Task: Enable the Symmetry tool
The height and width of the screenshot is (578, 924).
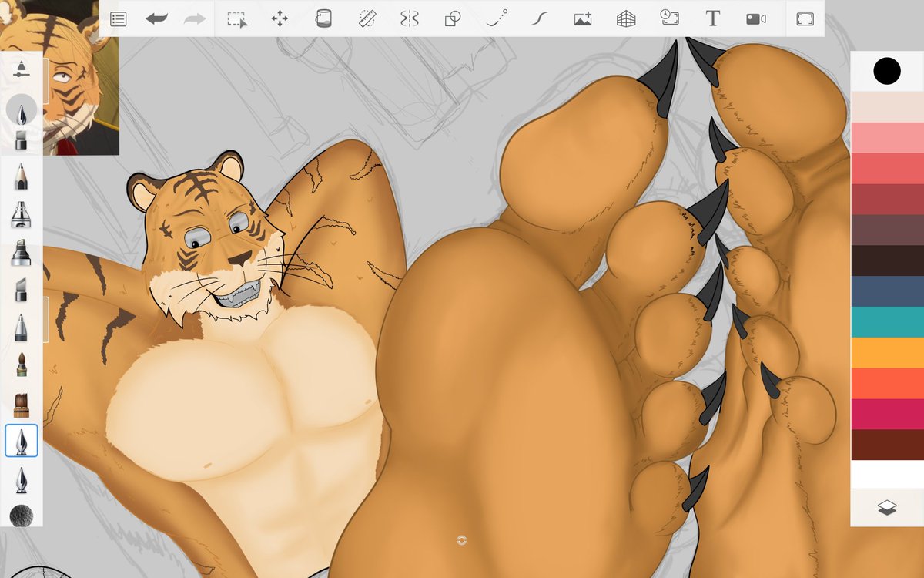Action: coord(410,19)
